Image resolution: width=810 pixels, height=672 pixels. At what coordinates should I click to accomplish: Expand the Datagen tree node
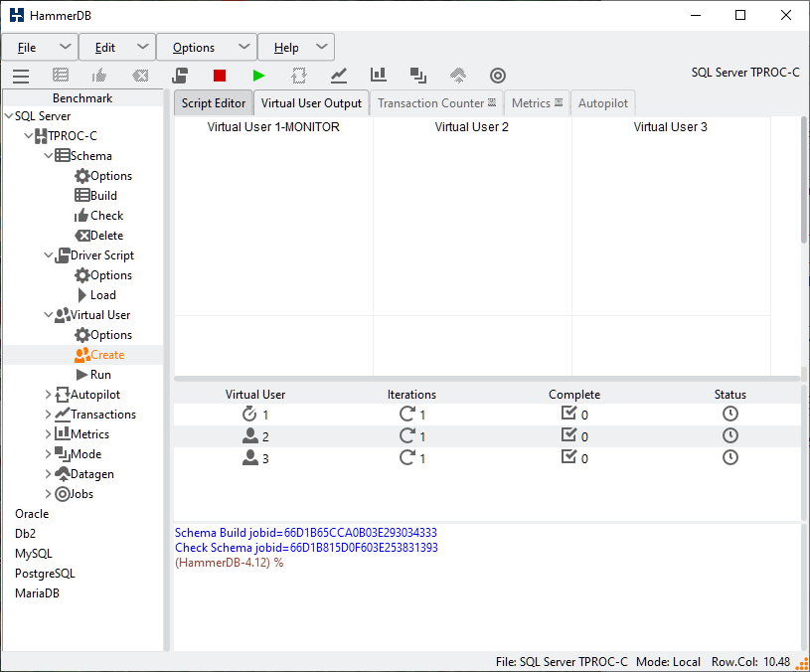(x=48, y=474)
